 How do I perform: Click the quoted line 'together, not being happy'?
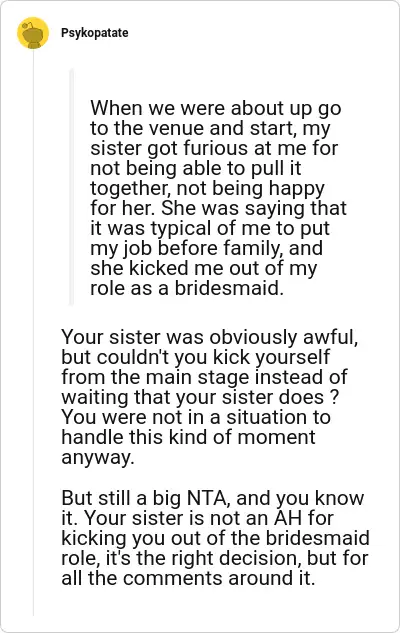[207, 188]
